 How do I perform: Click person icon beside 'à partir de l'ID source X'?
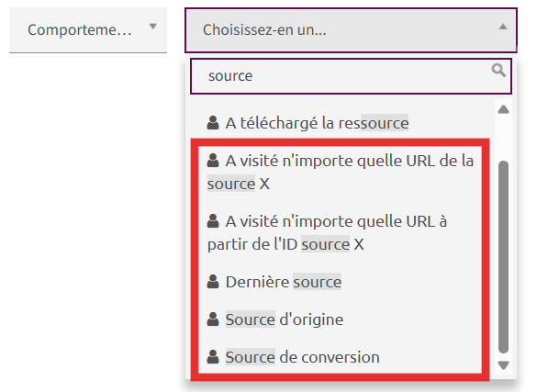213,221
